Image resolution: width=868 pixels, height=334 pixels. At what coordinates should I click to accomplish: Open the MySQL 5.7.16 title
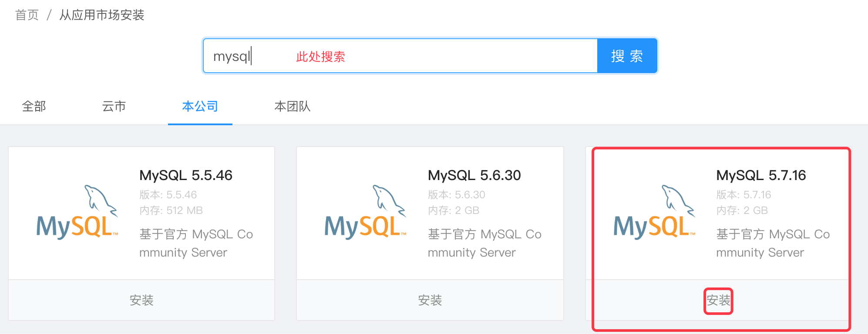[x=761, y=175]
